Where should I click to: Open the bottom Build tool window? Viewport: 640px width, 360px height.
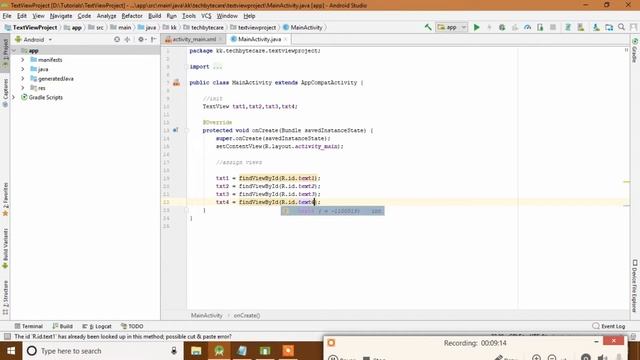62,326
